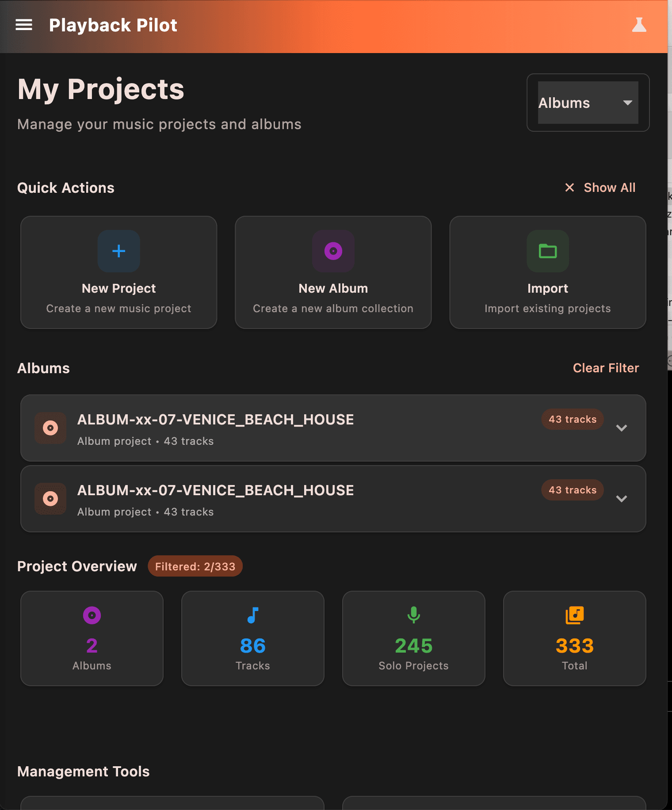The image size is (672, 810).
Task: Expand the first ALBUM-xx-07-VENICE_BEACH_HOUSE entry
Action: pyautogui.click(x=622, y=428)
